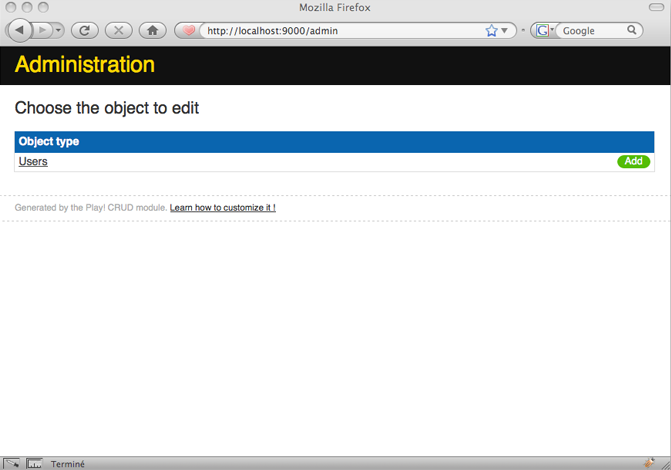Viewport: 671px width, 470px height.
Task: Click the browser Forward button
Action: pyautogui.click(x=43, y=30)
